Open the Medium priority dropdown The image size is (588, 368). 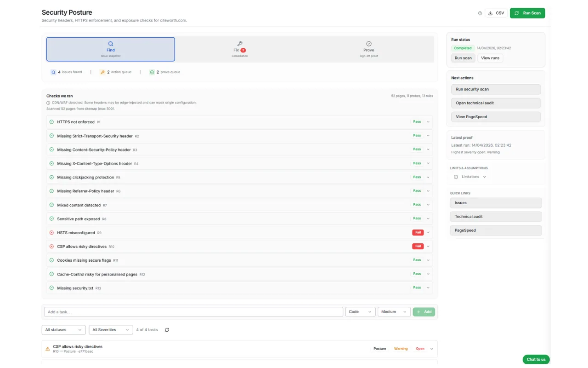pyautogui.click(x=394, y=312)
